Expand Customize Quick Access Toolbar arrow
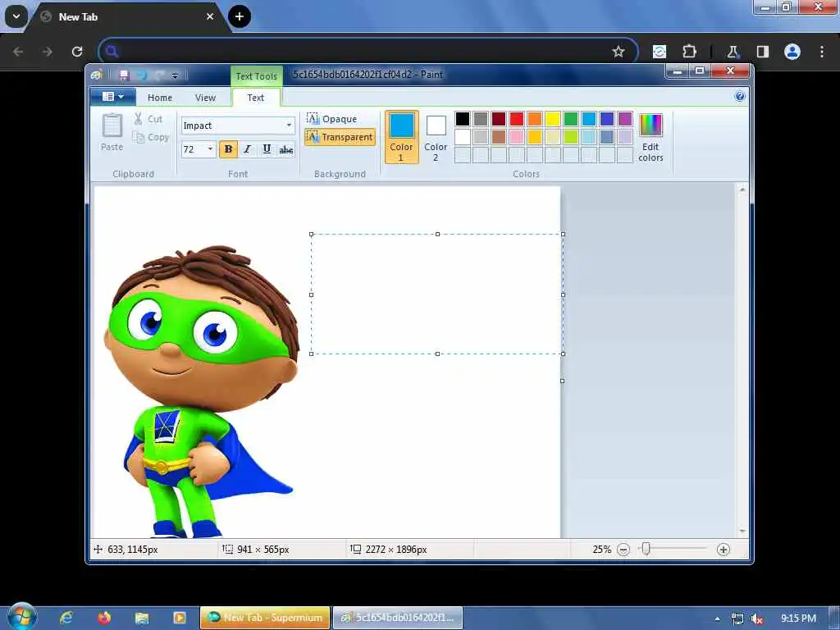Screen dimensions: 840x630 (x=175, y=75)
